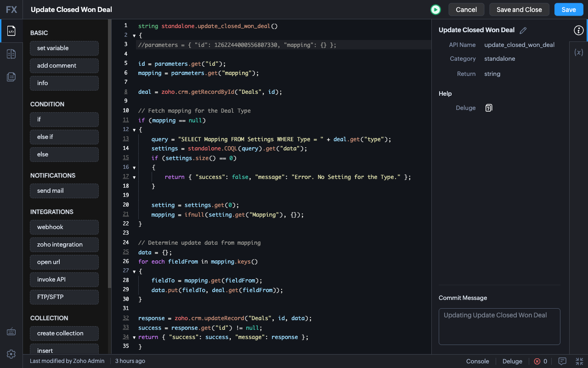The width and height of the screenshot is (588, 368).
Task: Click the Cancel button
Action: tap(466, 10)
